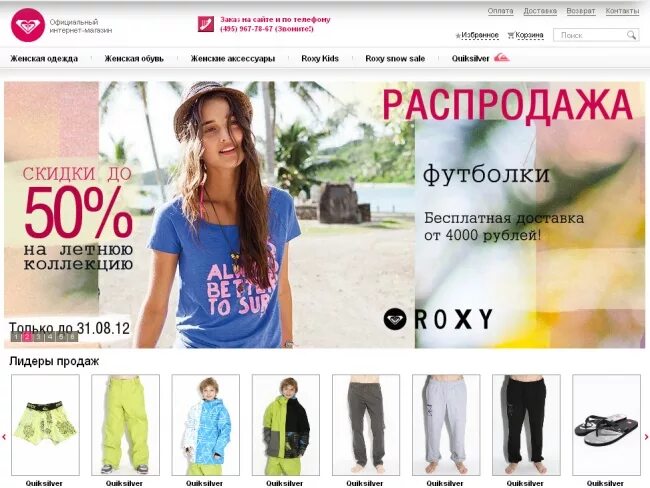Switch banner to slide 1

[16, 337]
